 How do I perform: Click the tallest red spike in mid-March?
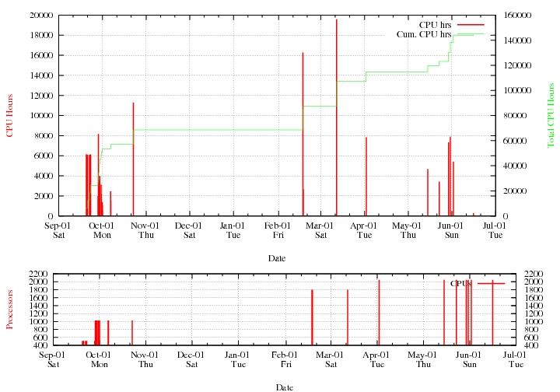(x=337, y=117)
